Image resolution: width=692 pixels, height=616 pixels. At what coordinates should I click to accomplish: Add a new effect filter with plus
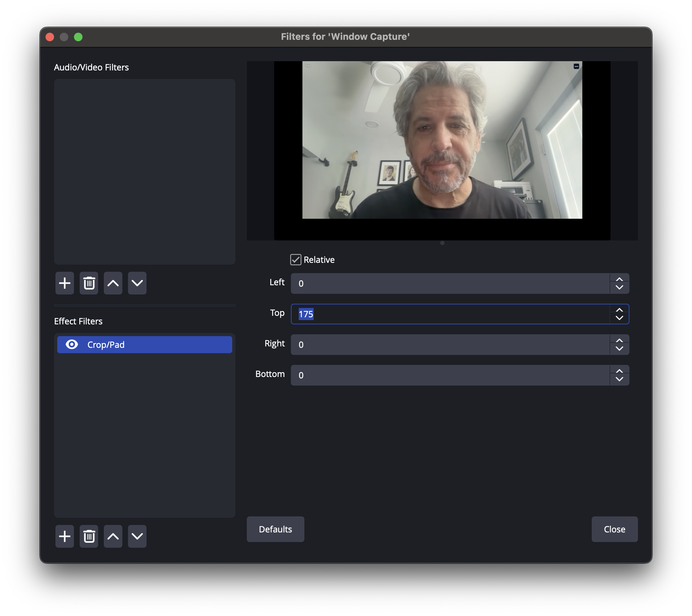(65, 536)
